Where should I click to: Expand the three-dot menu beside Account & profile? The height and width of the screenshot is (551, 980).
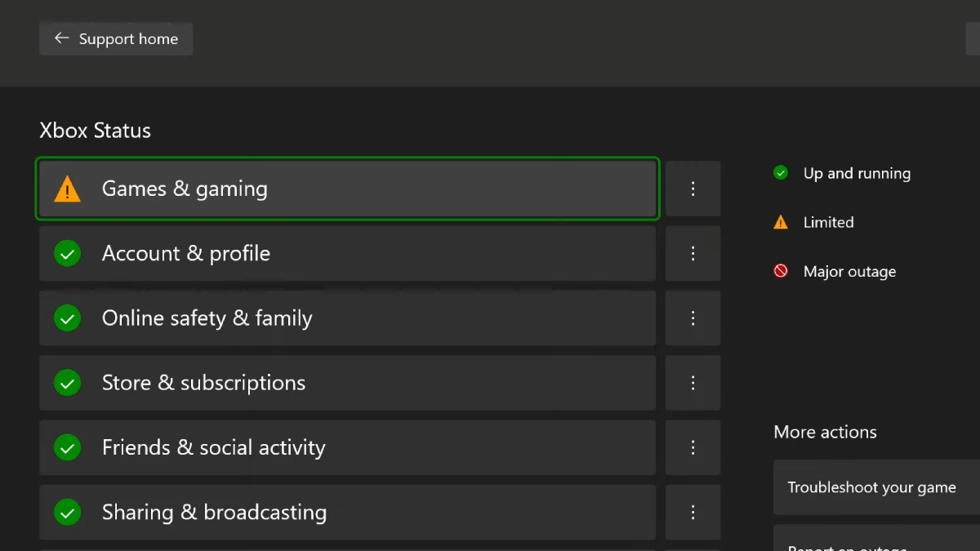693,253
